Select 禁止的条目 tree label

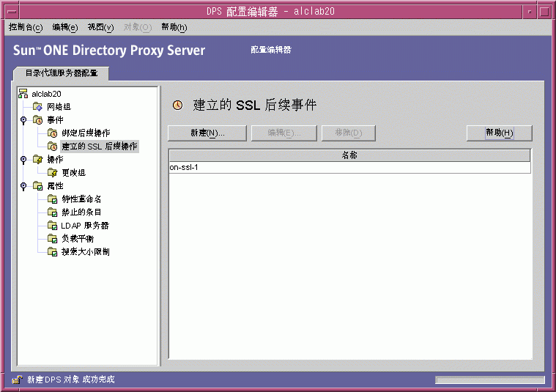point(81,212)
